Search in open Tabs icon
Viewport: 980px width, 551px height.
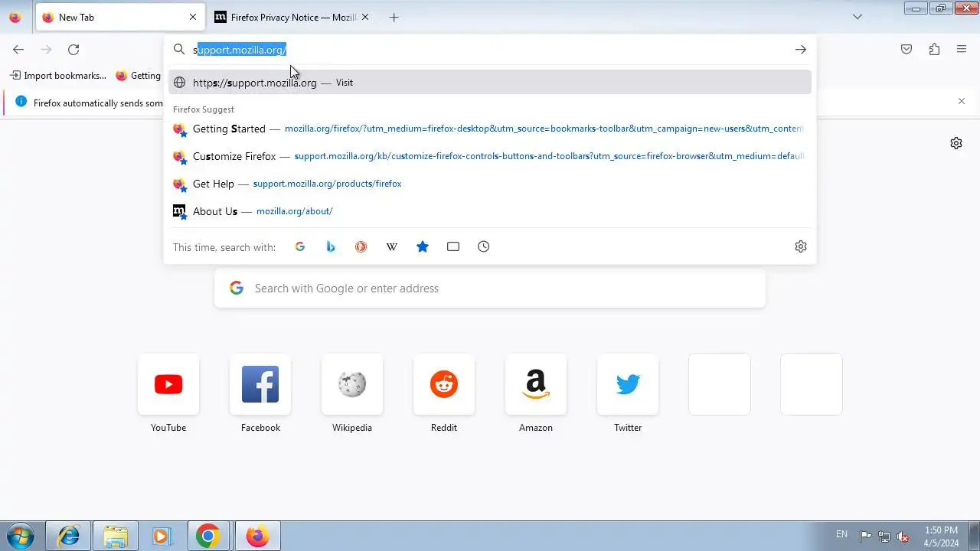coord(453,246)
